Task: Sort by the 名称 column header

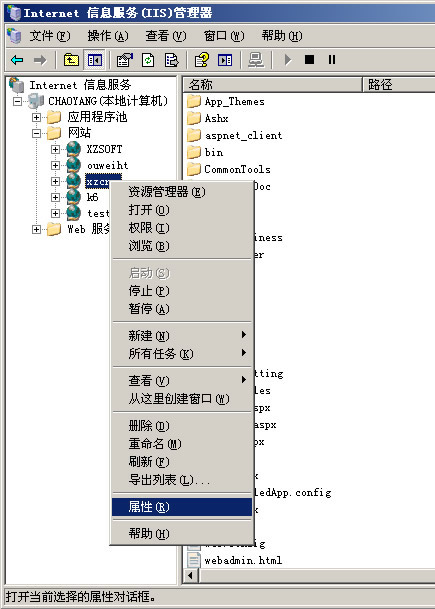Action: tap(273, 84)
